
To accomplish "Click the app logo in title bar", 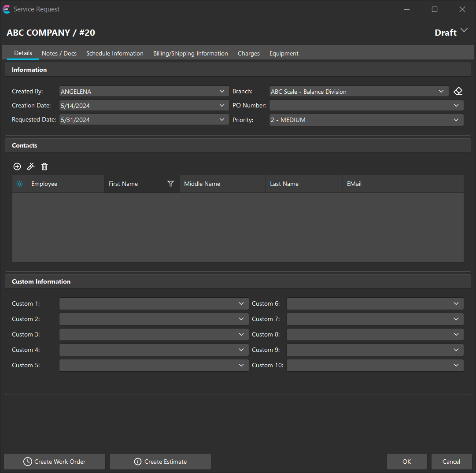I will tap(7, 9).
